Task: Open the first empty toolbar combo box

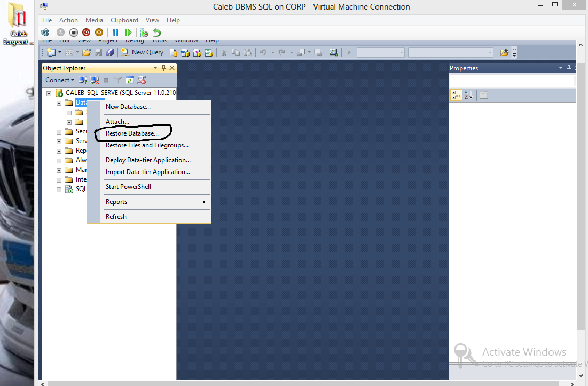Action: [381, 52]
